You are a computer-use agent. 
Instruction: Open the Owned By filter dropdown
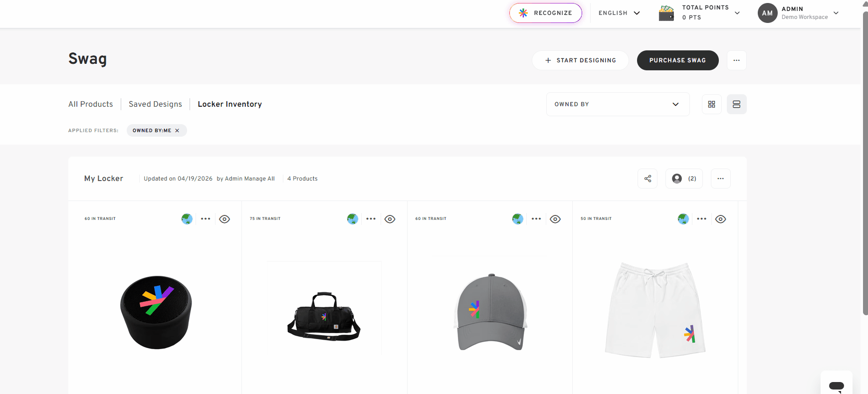tap(618, 104)
